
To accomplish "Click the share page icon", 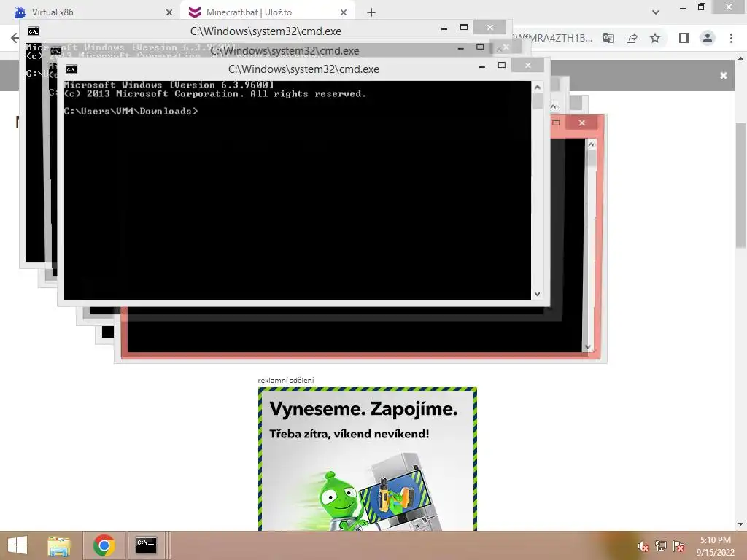I will (632, 38).
